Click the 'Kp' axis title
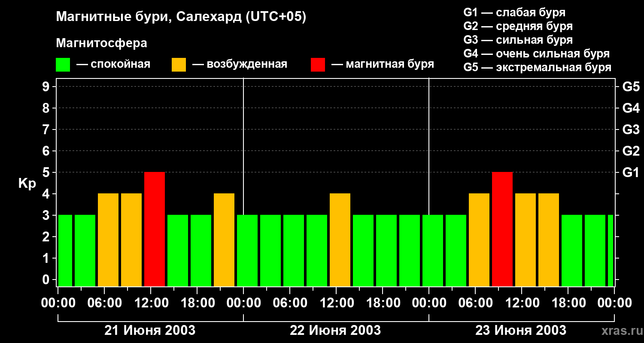The width and height of the screenshot is (644, 343). pos(27,184)
